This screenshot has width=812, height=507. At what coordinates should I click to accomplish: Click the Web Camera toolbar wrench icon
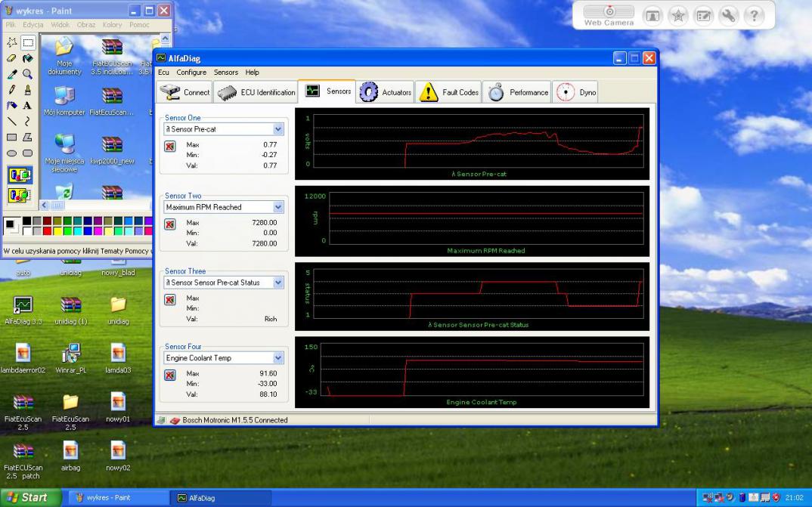728,16
